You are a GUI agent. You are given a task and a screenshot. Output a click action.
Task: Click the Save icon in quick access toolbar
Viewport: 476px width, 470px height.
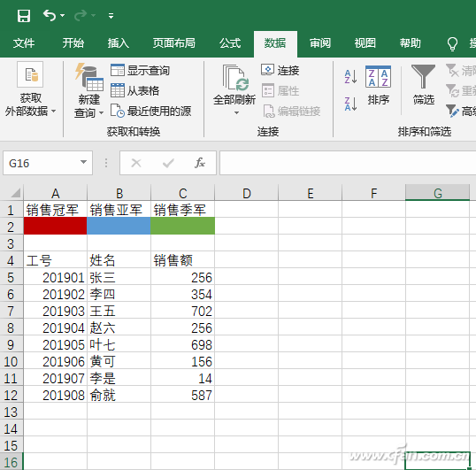[x=24, y=15]
